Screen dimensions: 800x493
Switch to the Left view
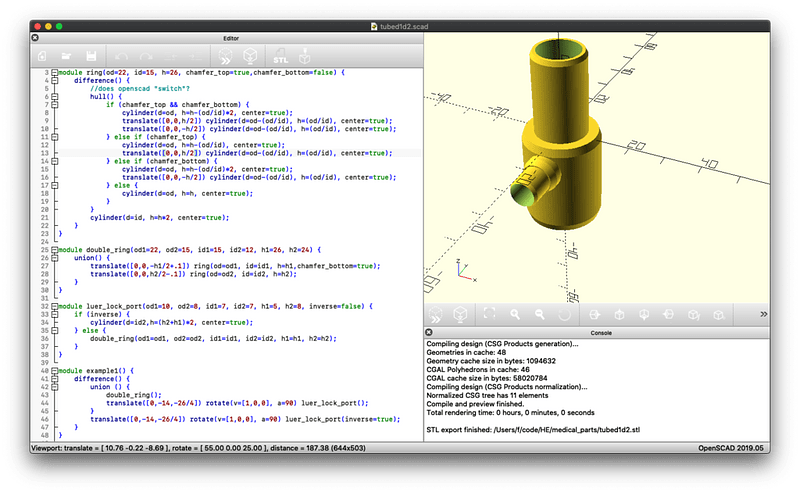coord(668,314)
